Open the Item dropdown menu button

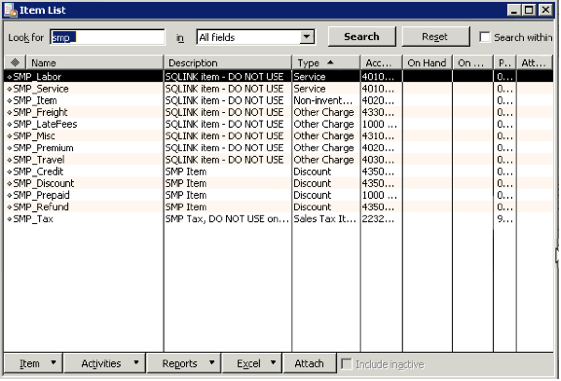point(33,363)
